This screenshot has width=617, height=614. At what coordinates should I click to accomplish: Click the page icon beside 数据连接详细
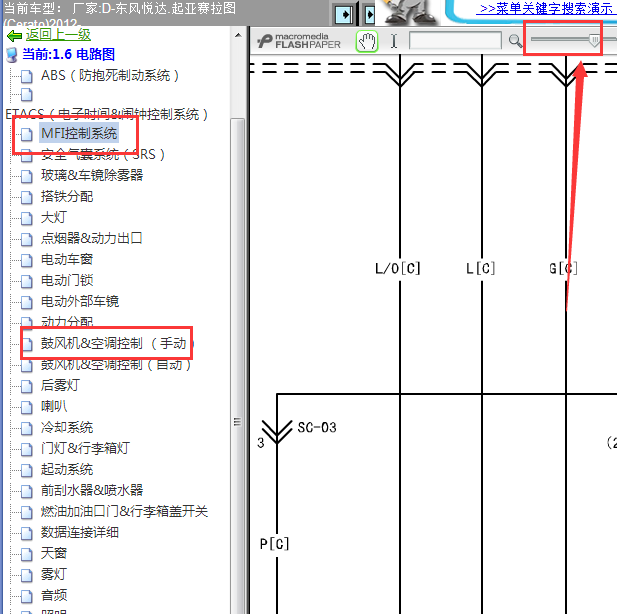[x=26, y=533]
